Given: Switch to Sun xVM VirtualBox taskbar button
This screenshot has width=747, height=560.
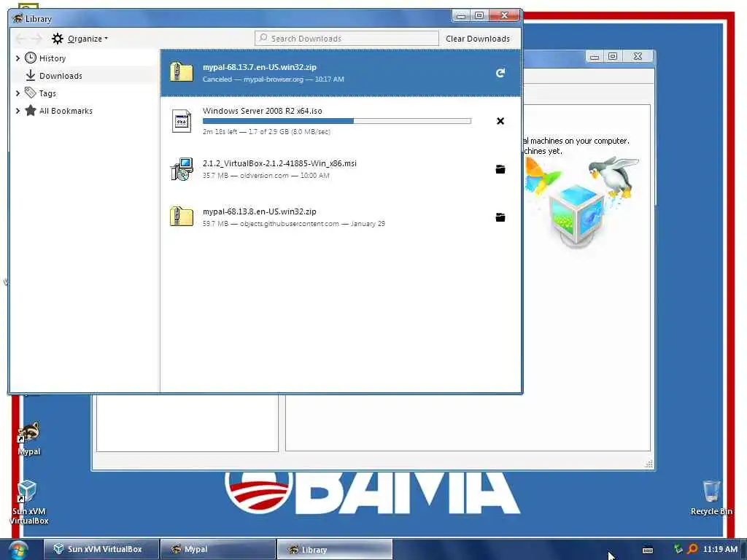Looking at the screenshot, I should (101, 549).
